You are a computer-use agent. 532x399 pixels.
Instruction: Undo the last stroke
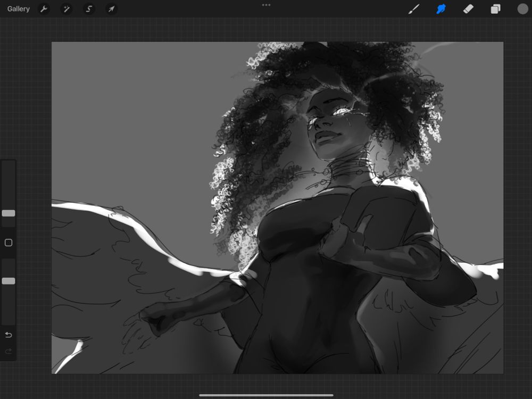(9, 335)
